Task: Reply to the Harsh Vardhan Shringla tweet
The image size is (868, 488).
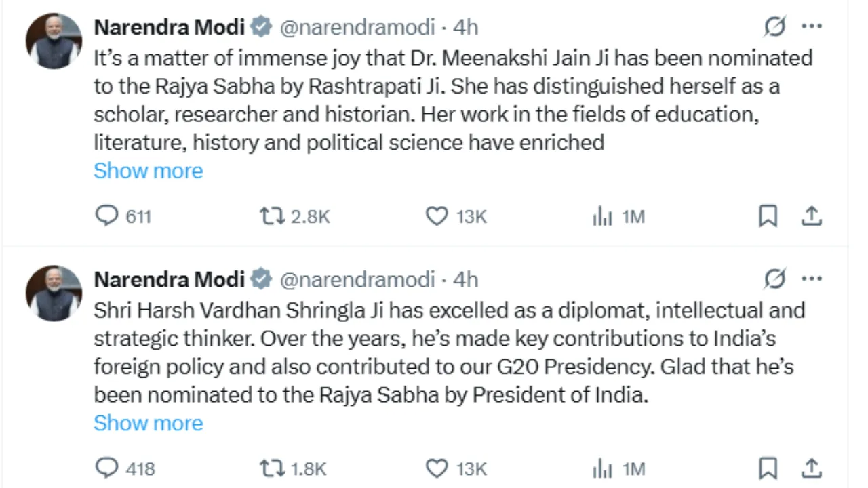Action: (x=106, y=468)
